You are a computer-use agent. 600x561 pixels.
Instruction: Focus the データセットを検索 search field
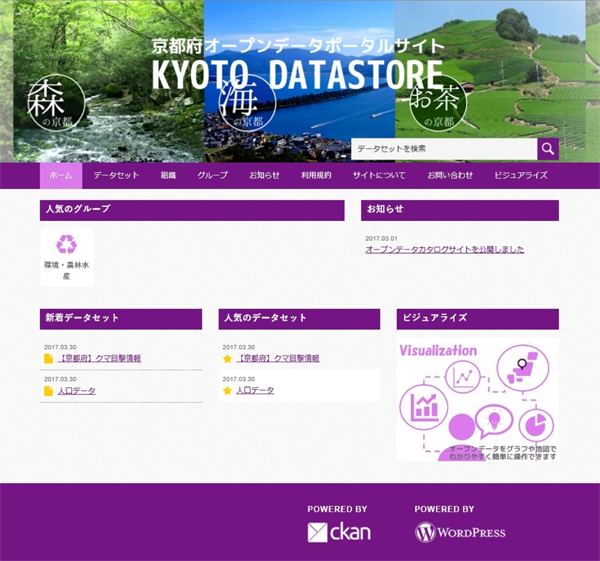(444, 149)
